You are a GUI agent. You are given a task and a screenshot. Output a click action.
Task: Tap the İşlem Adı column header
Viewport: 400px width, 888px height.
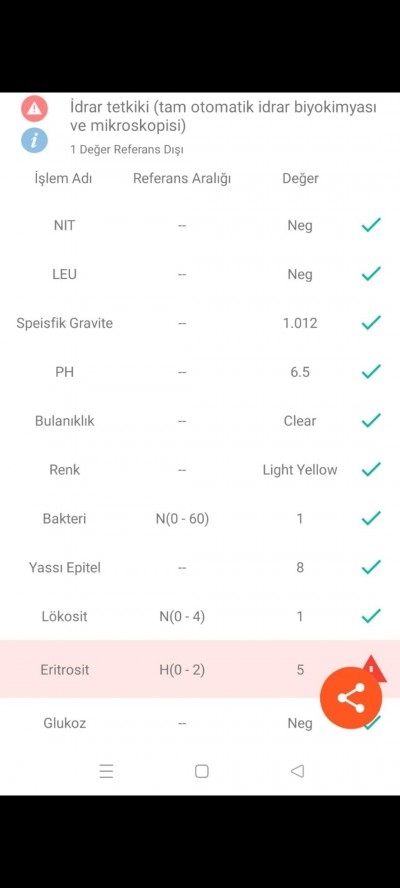[63, 178]
